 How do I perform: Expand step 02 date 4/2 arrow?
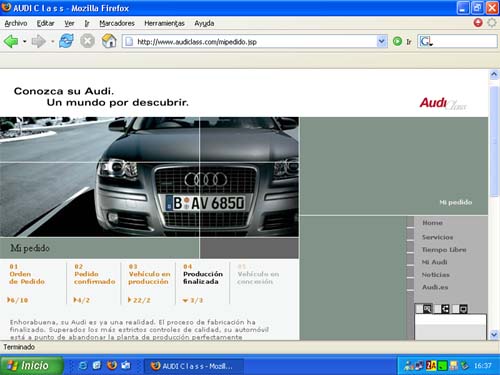coord(75,300)
